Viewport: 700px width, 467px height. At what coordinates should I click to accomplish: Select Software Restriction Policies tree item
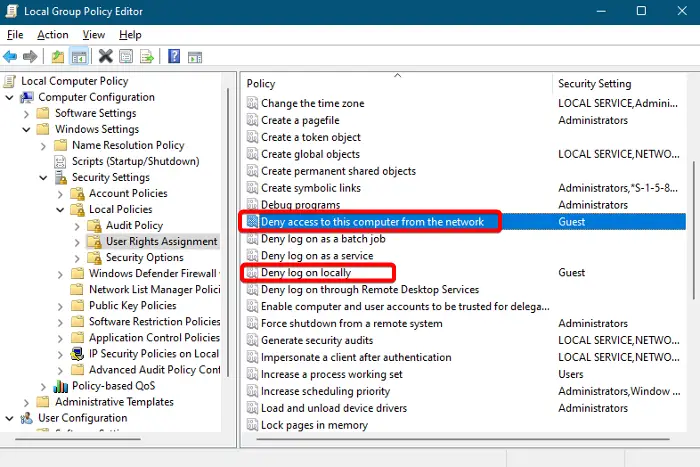(154, 321)
